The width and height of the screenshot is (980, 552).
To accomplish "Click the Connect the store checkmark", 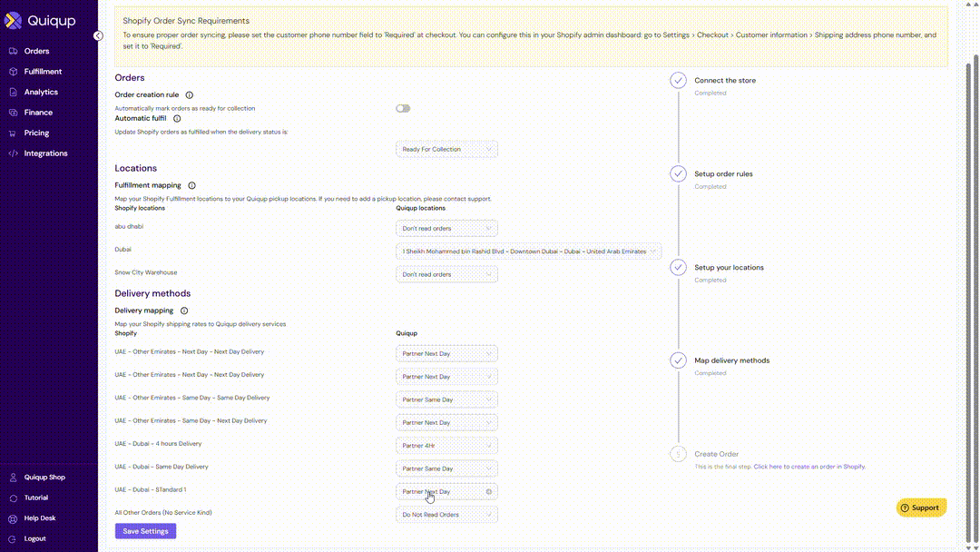I will 678,81.
